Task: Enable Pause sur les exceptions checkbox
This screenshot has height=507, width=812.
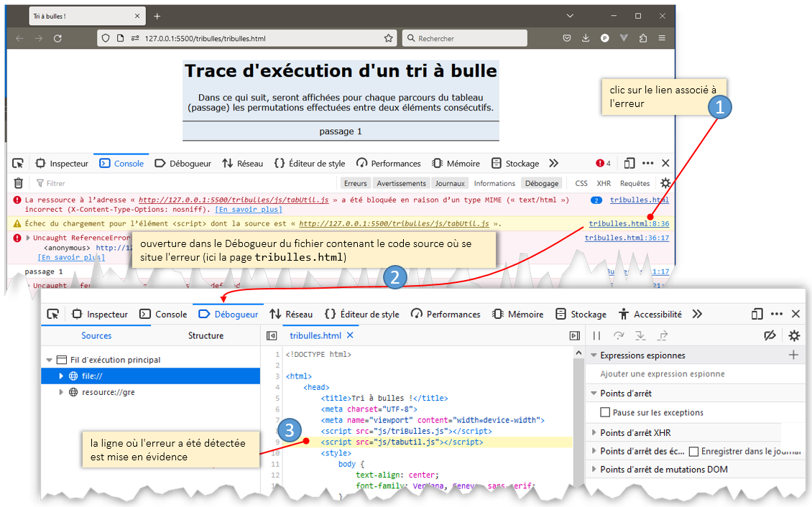Action: [x=605, y=412]
